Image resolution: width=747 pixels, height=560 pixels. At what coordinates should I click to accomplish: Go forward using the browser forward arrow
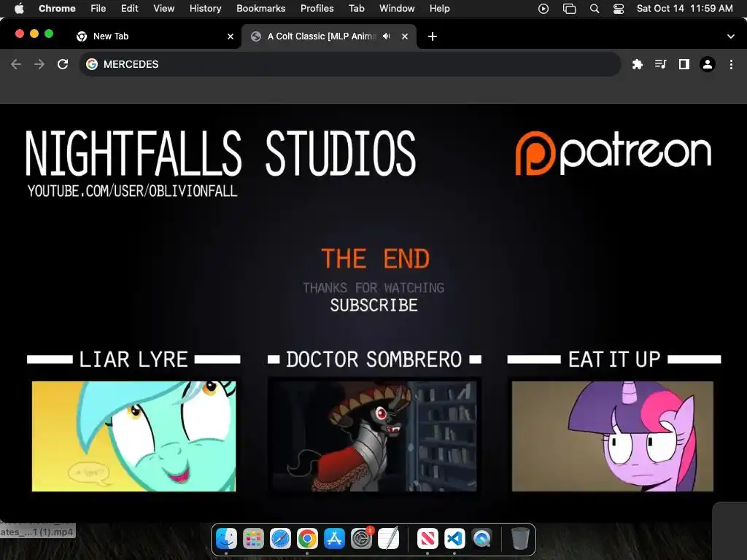pos(39,64)
